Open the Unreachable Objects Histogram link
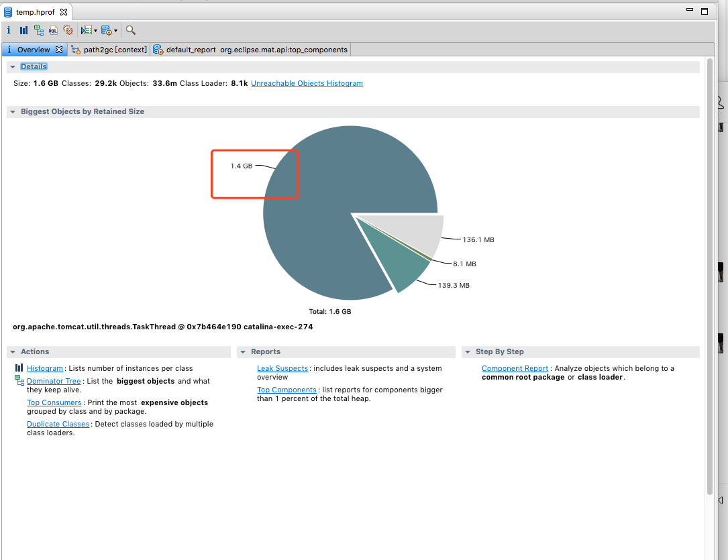728x560 pixels. click(307, 84)
